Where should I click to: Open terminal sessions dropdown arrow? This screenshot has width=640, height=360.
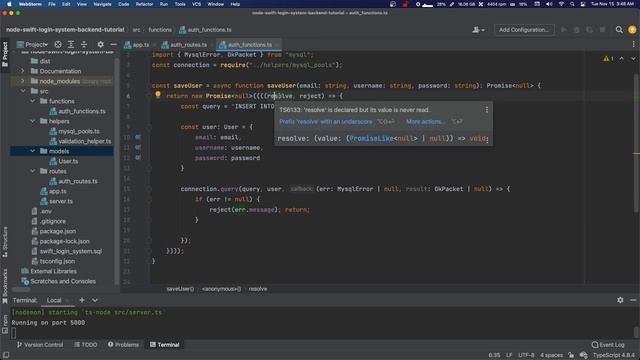(x=95, y=300)
